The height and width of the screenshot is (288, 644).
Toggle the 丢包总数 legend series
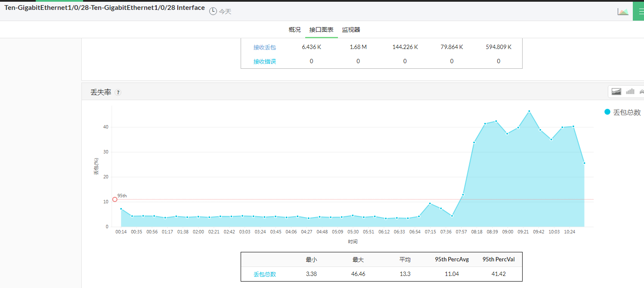point(622,112)
